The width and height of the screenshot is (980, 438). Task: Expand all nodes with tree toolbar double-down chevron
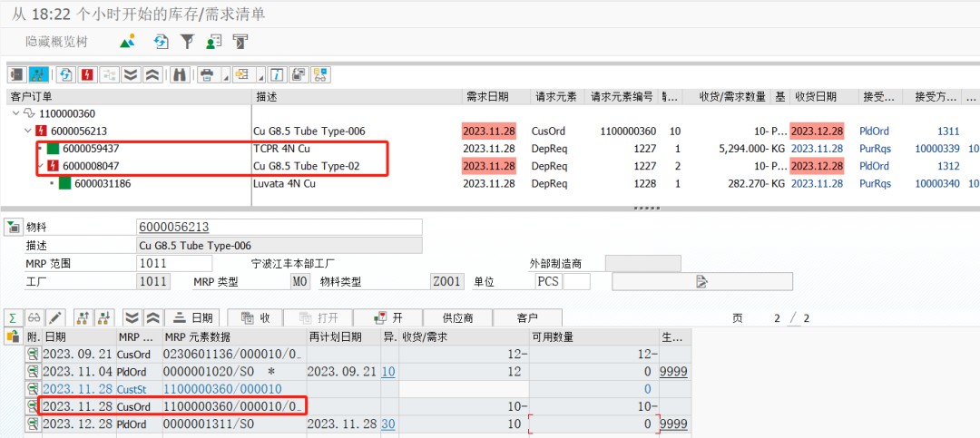pyautogui.click(x=130, y=75)
